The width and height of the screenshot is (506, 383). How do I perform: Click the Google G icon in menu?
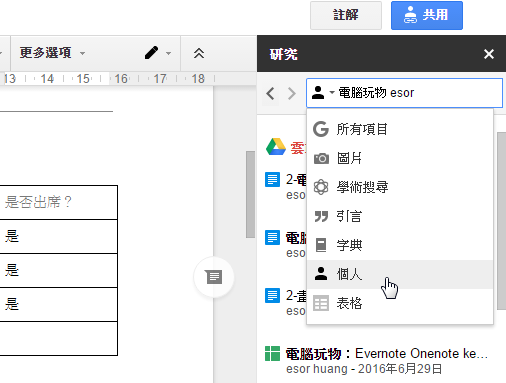click(x=321, y=129)
